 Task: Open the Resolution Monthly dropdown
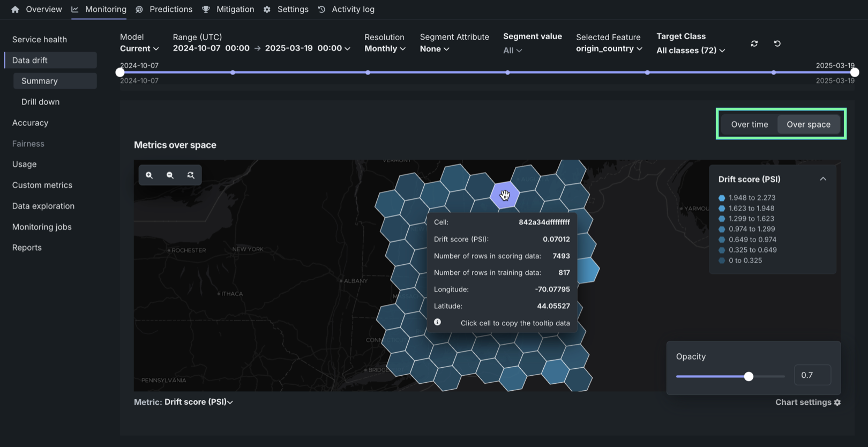385,49
